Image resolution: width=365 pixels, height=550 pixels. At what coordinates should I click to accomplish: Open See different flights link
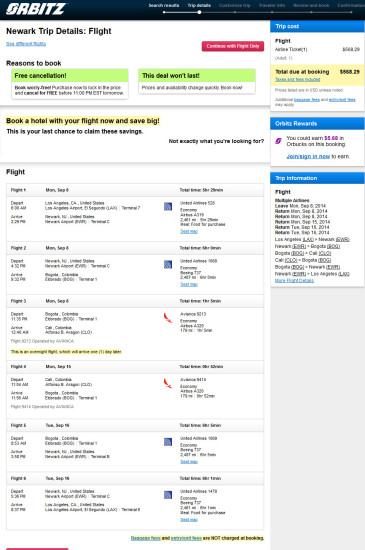[26, 44]
